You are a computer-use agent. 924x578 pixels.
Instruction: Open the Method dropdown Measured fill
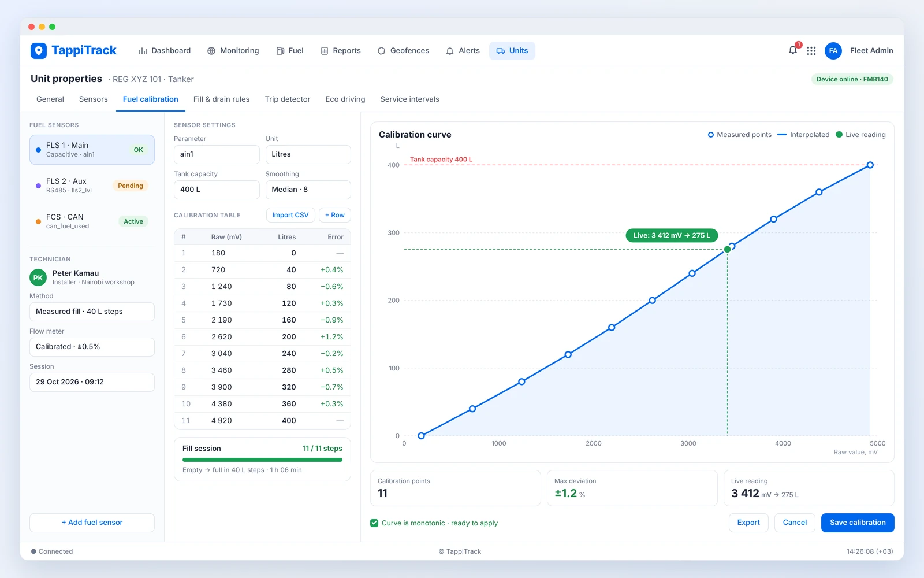92,312
